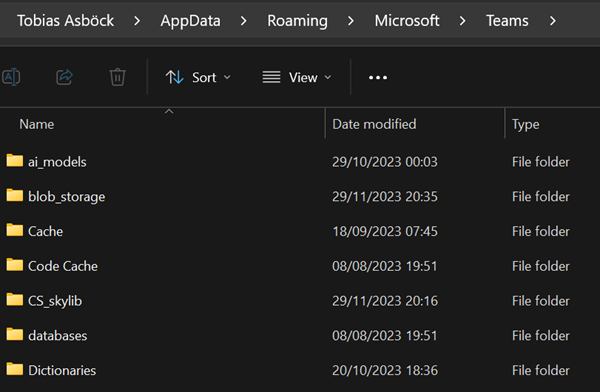Click the Share toolbar icon
Screen dimensions: 600x392
pyautogui.click(x=64, y=77)
